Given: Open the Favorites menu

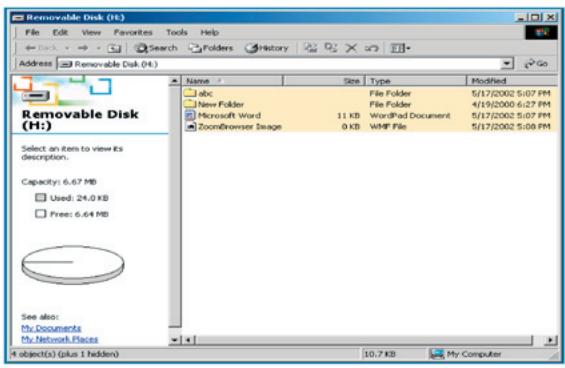Looking at the screenshot, I should point(133,32).
